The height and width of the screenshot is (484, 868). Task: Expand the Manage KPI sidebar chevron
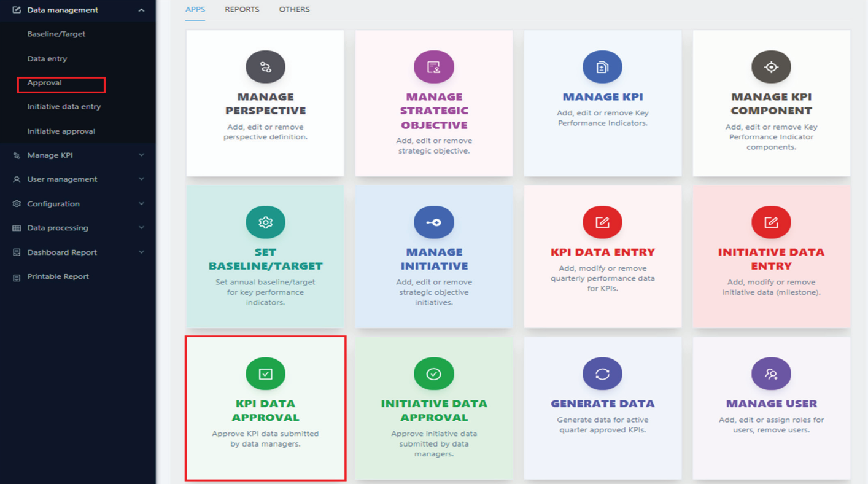[142, 155]
